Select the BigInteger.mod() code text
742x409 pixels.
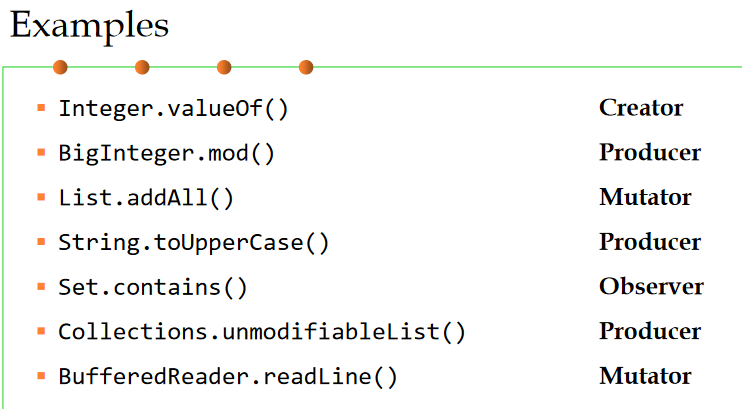point(166,153)
